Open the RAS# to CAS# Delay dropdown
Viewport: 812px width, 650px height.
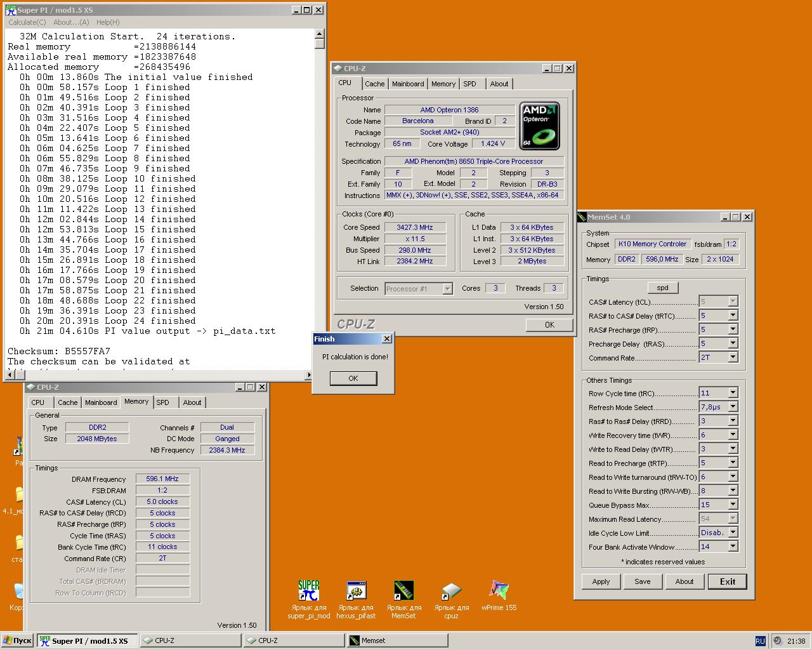coord(733,315)
